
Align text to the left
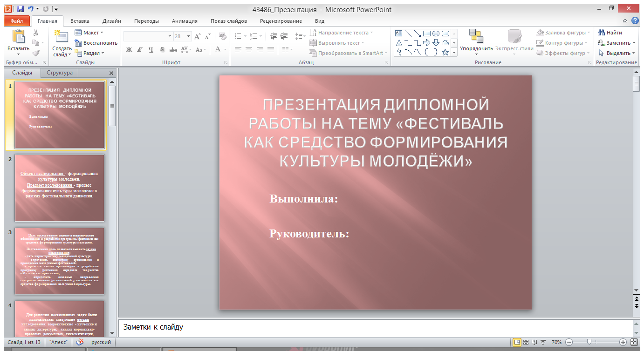pyautogui.click(x=238, y=49)
